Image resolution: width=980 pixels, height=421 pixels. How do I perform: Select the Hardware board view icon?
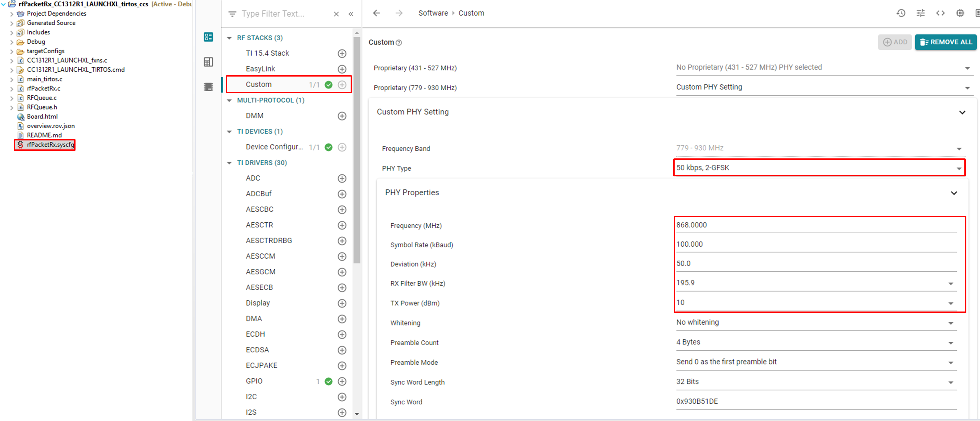click(x=208, y=62)
